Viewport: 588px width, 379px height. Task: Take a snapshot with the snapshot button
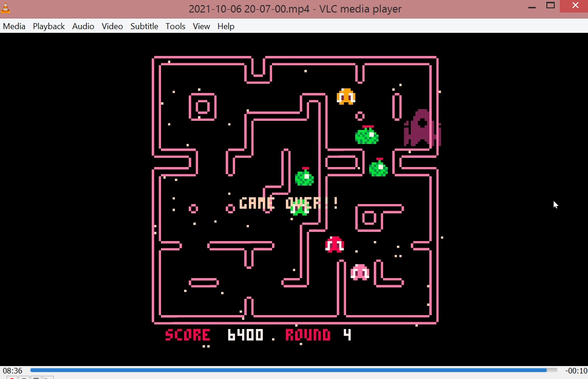[24, 378]
